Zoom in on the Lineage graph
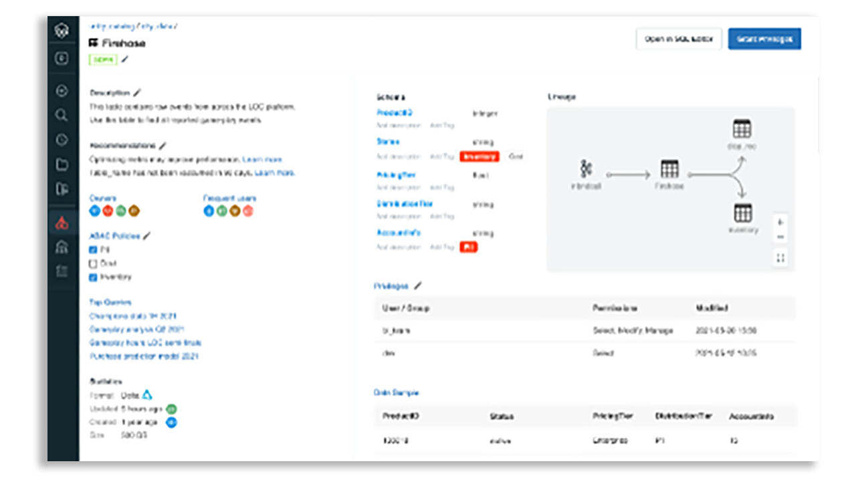Viewport: 868px width, 500px height. coord(780,222)
